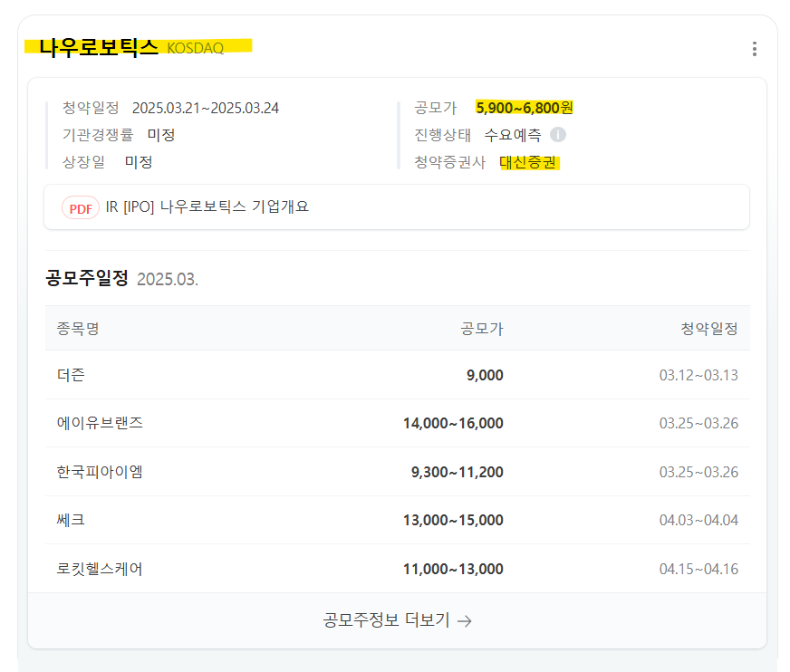Click the info icon next to 수요예측

coord(558,135)
